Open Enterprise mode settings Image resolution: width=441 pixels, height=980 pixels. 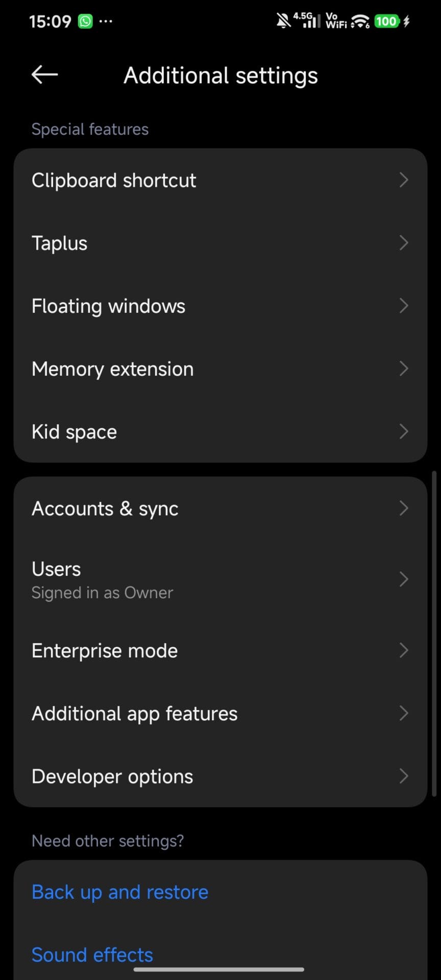point(105,651)
